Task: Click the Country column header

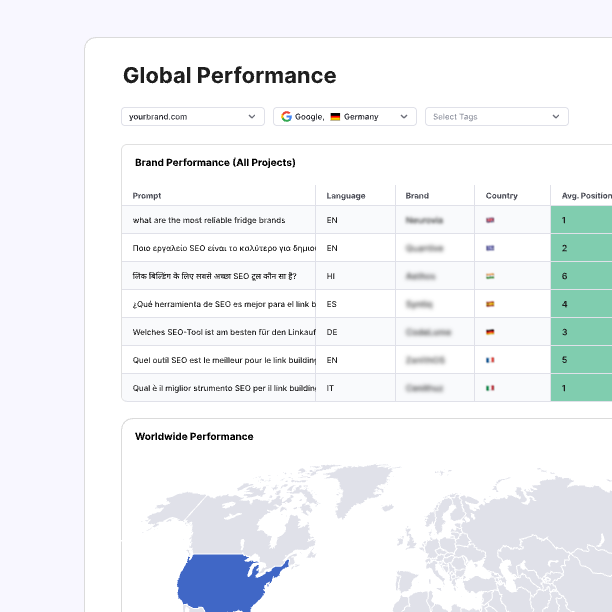Action: pos(502,196)
